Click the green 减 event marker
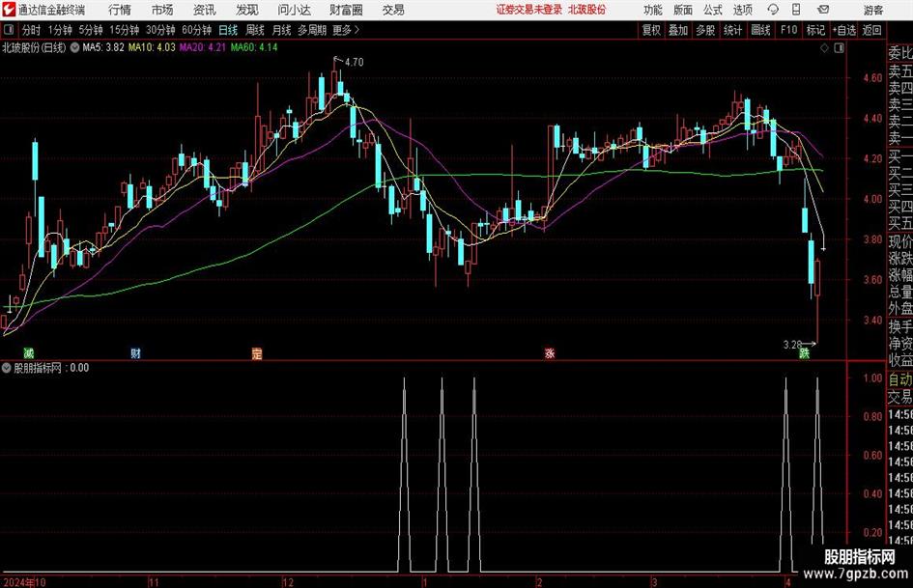 pos(28,352)
